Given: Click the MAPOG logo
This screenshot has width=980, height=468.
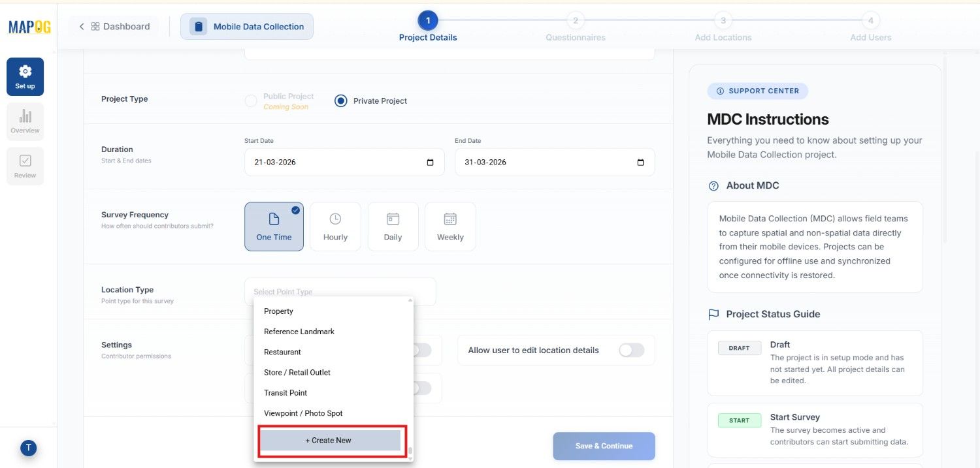Looking at the screenshot, I should 28,26.
